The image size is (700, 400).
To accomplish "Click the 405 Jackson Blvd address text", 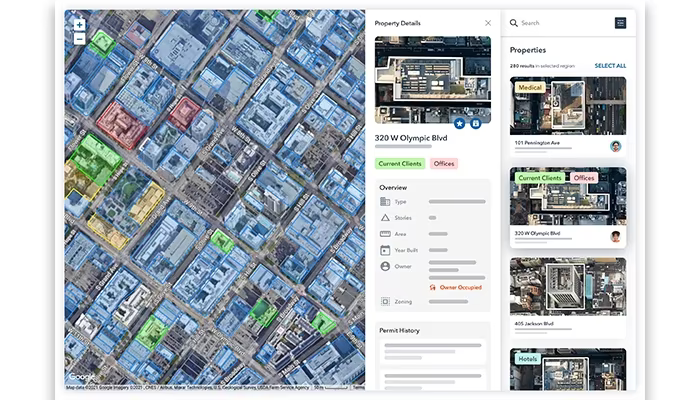I will (x=534, y=324).
